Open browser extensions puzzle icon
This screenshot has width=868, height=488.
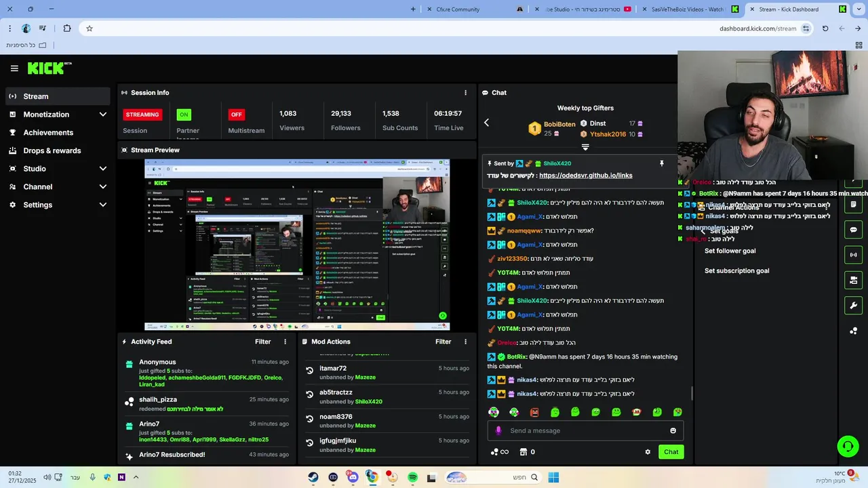tap(66, 28)
